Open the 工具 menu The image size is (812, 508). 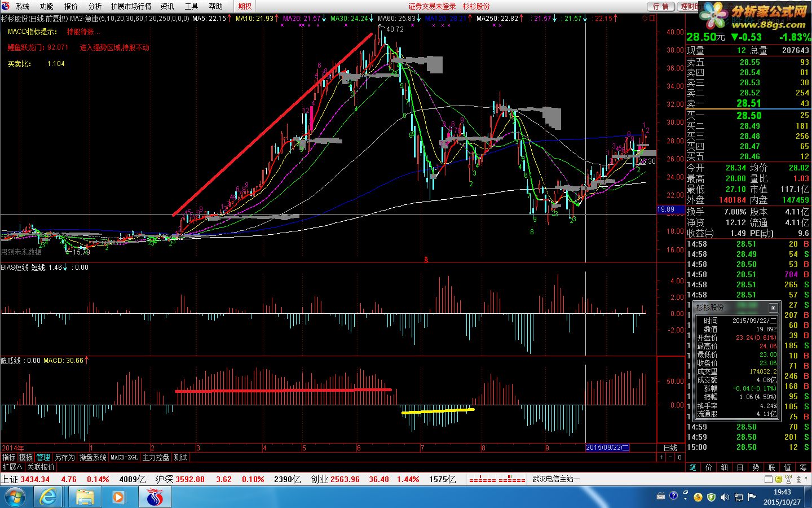[x=192, y=6]
